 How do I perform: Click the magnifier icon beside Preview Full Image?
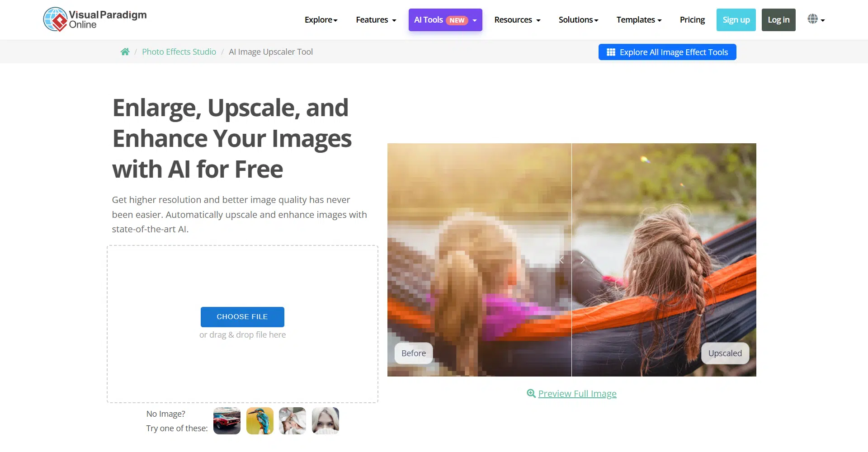coord(531,394)
